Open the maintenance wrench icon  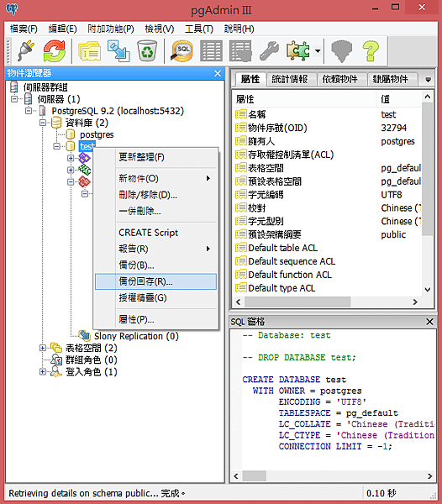tap(270, 50)
